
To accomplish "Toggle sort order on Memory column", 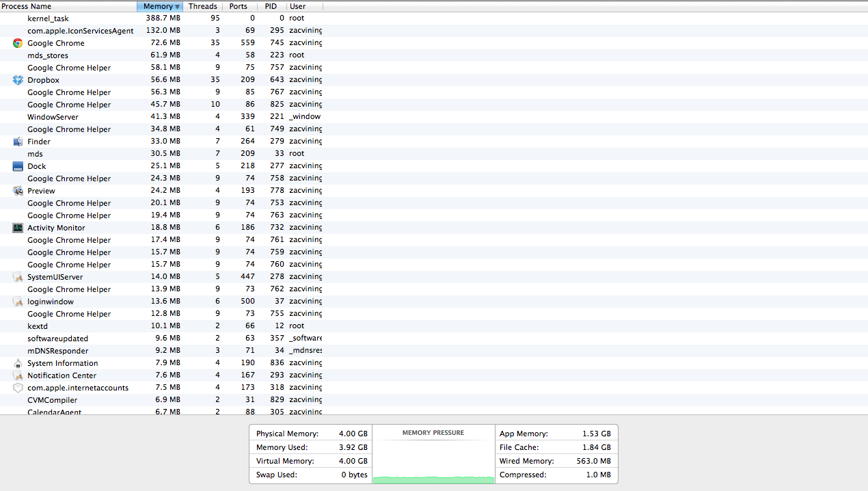I will pyautogui.click(x=160, y=6).
